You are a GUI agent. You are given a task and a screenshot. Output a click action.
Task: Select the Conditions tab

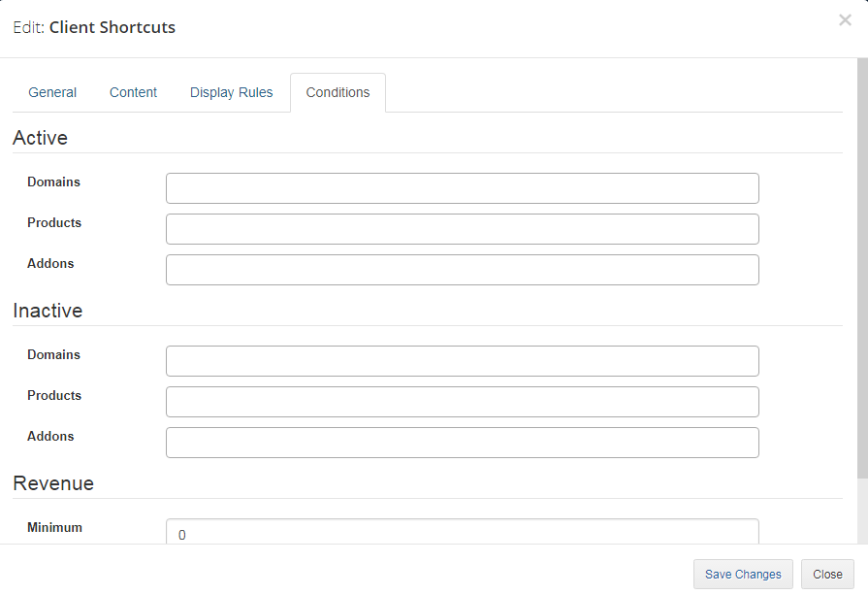click(x=338, y=92)
